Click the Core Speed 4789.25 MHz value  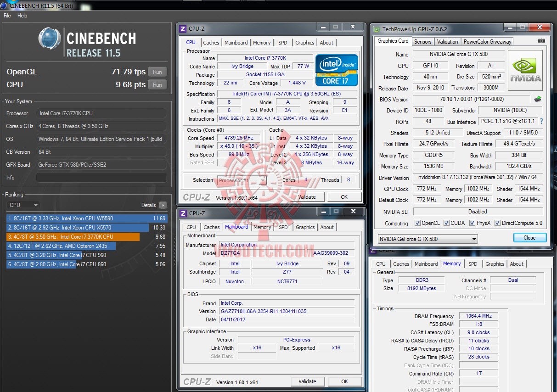pos(239,138)
